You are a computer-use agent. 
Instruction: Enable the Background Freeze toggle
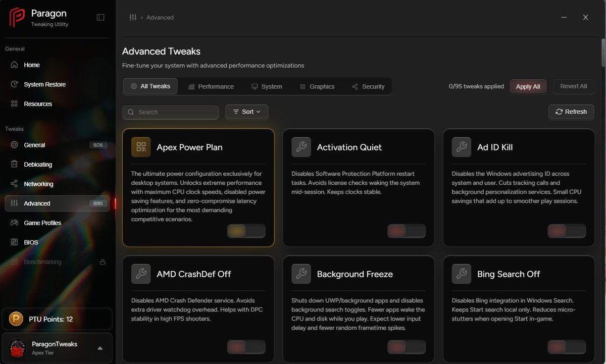(x=407, y=347)
